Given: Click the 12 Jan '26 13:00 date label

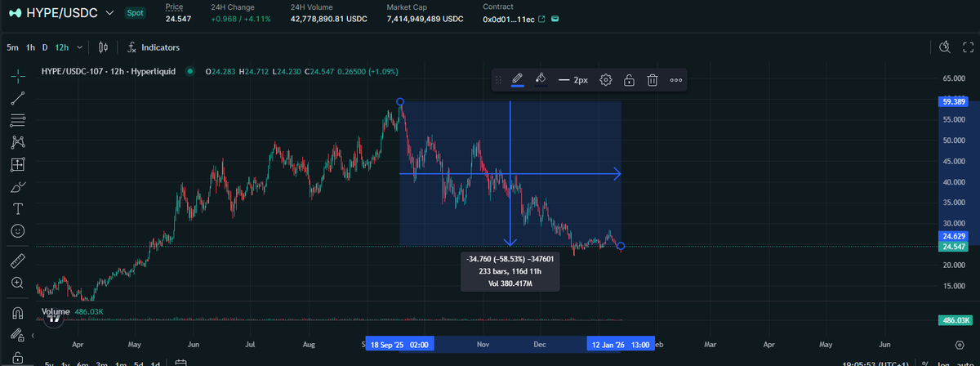Looking at the screenshot, I should 621,345.
